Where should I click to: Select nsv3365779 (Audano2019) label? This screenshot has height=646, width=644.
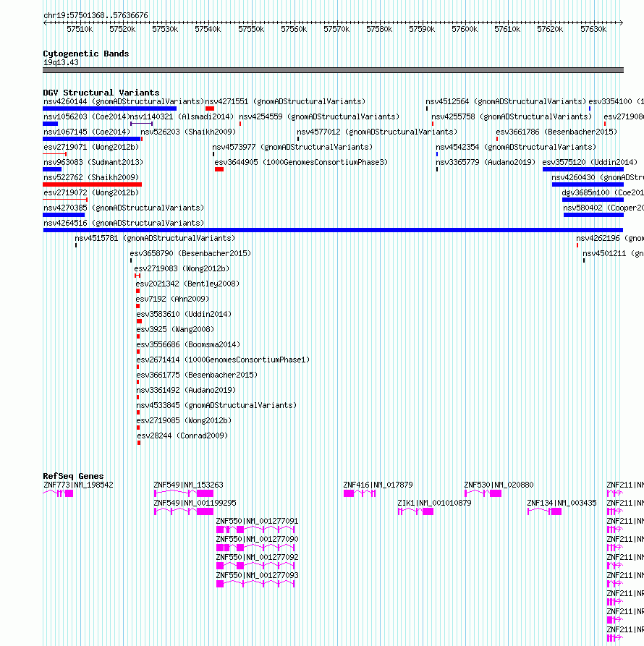(486, 162)
